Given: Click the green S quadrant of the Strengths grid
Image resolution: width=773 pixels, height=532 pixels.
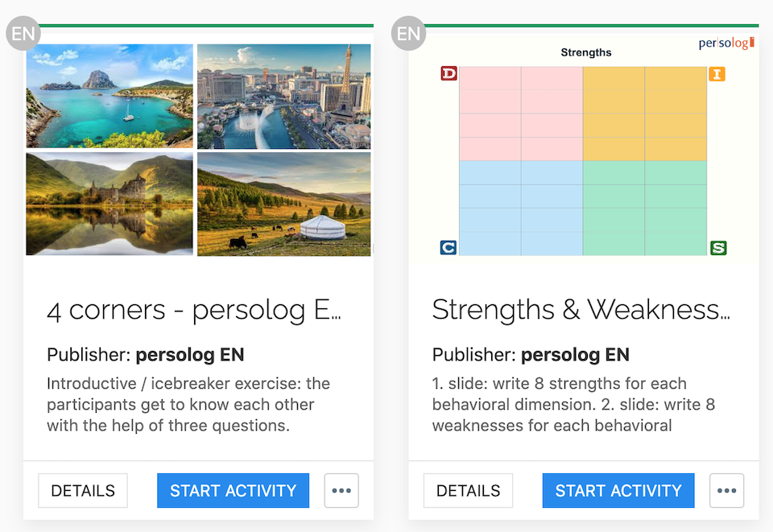Looking at the screenshot, I should (x=645, y=208).
